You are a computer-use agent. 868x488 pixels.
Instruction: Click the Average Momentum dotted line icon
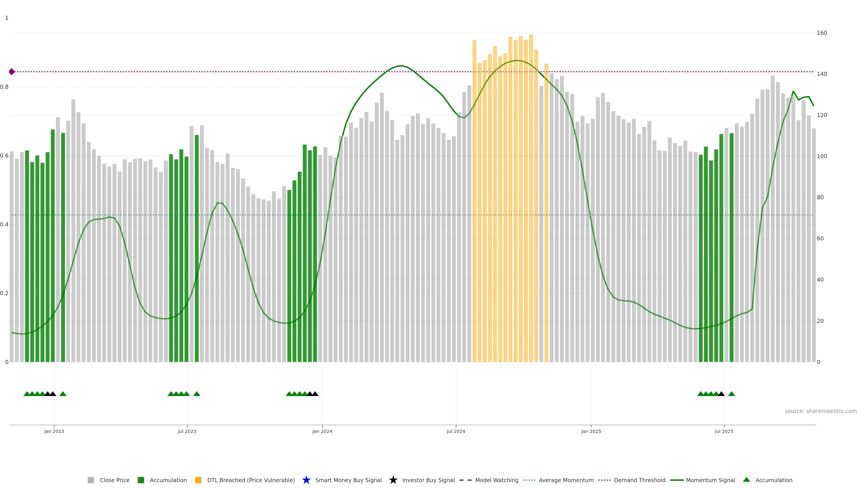point(529,480)
